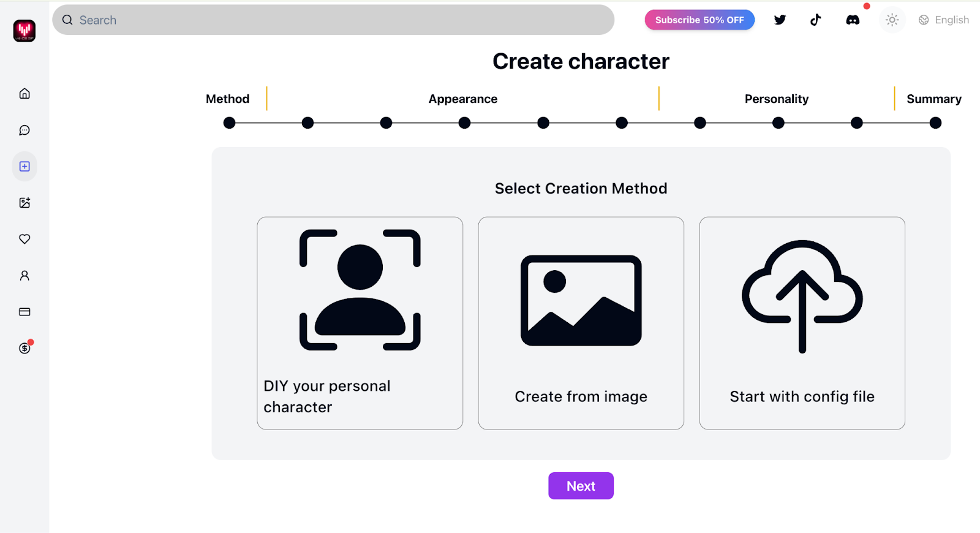
Task: Open the home page from sidebar
Action: tap(24, 94)
